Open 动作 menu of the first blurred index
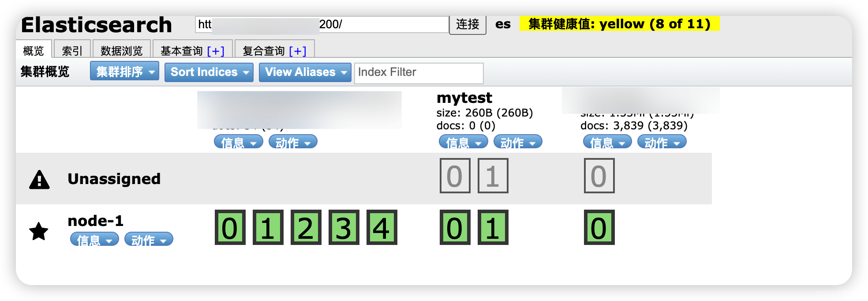 [x=293, y=142]
